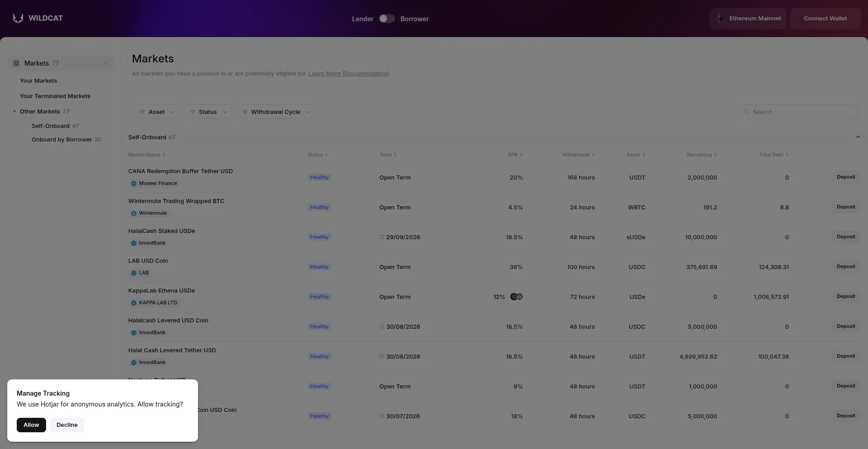Deposit into HalalCash Staked USDe market
This screenshot has height=449, width=868.
[846, 237]
